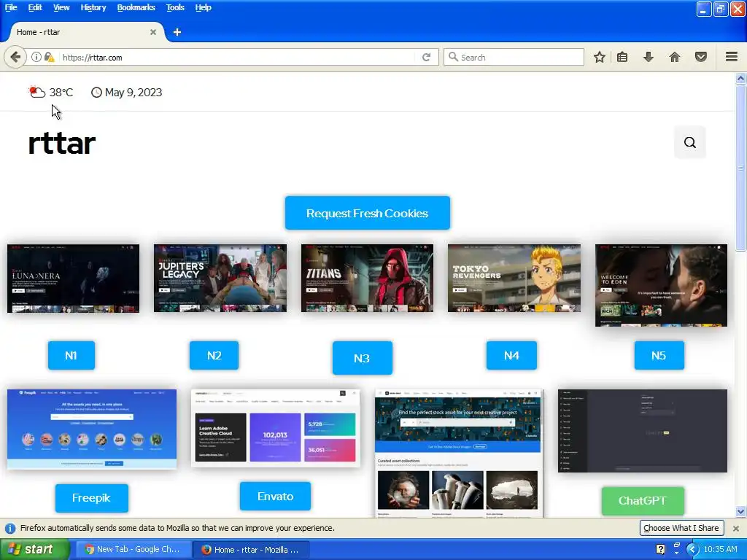Click the 10:35 AM taskbar clock
The height and width of the screenshot is (560, 747).
coord(720,550)
